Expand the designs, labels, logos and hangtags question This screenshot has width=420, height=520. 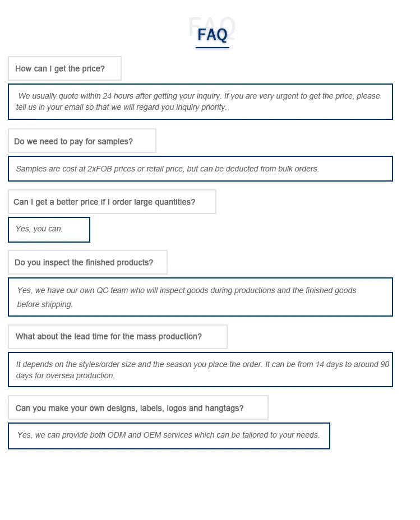(130, 408)
